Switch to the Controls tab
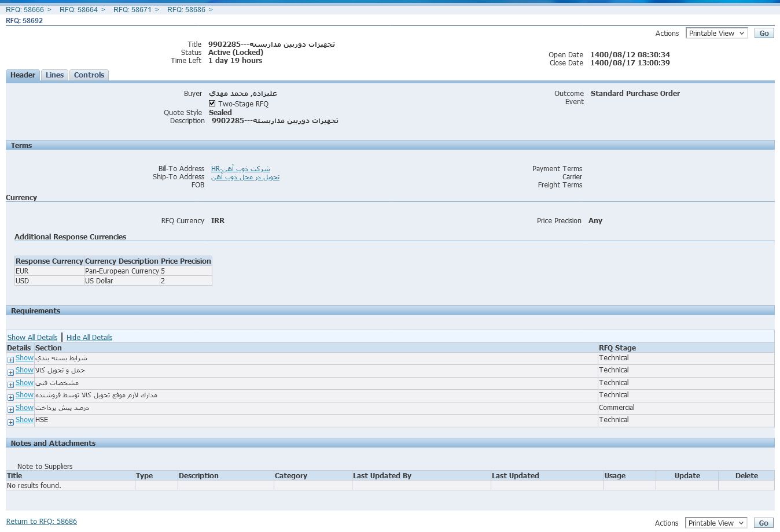780x532 pixels. pyautogui.click(x=89, y=75)
